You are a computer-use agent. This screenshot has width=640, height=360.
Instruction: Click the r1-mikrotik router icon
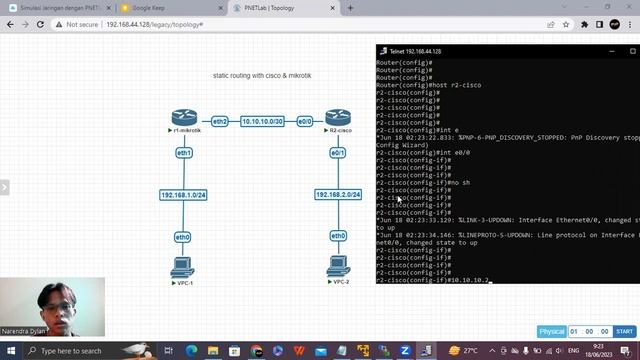184,118
